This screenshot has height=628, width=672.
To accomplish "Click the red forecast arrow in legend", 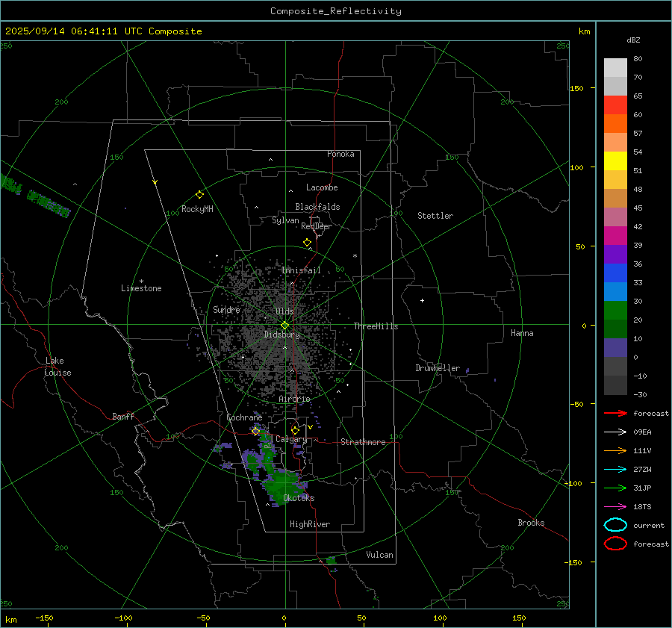I will [615, 413].
